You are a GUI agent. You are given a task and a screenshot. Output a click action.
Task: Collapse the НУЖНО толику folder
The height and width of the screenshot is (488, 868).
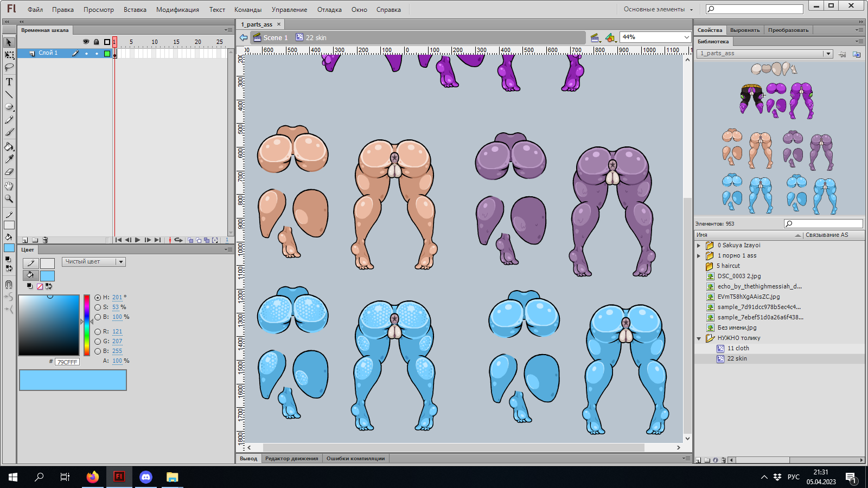coord(699,338)
